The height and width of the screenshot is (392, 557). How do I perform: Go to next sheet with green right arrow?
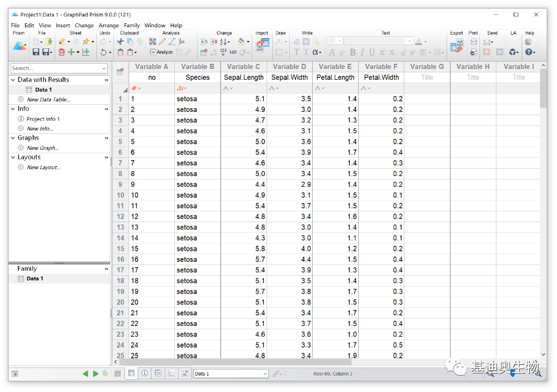pos(96,374)
